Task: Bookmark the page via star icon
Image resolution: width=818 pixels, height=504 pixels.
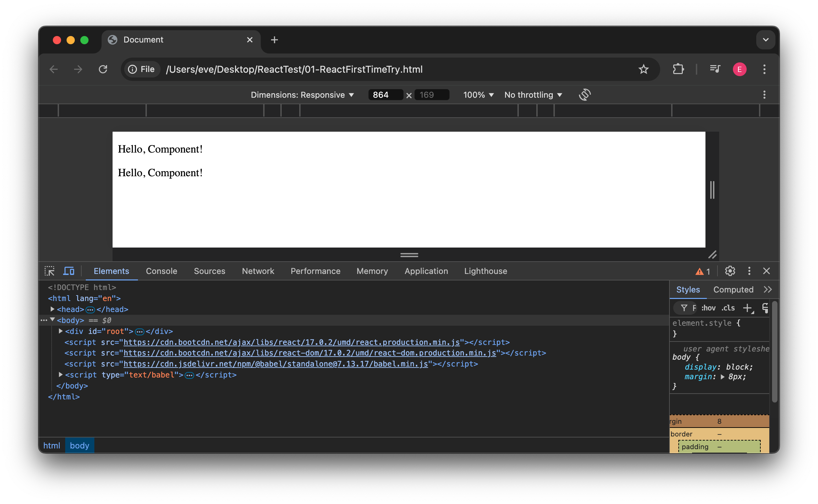Action: pyautogui.click(x=644, y=69)
